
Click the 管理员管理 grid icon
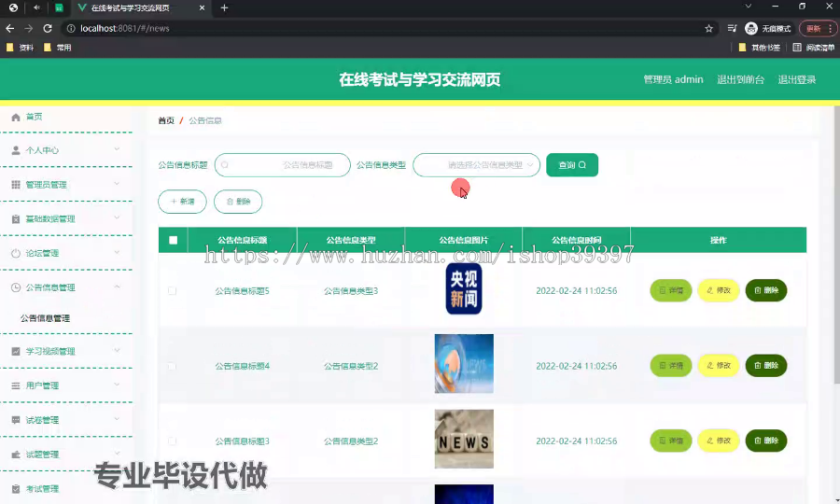click(16, 185)
